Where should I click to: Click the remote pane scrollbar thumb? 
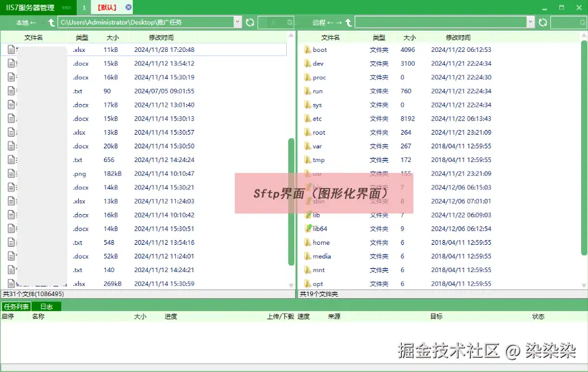pyautogui.click(x=584, y=148)
